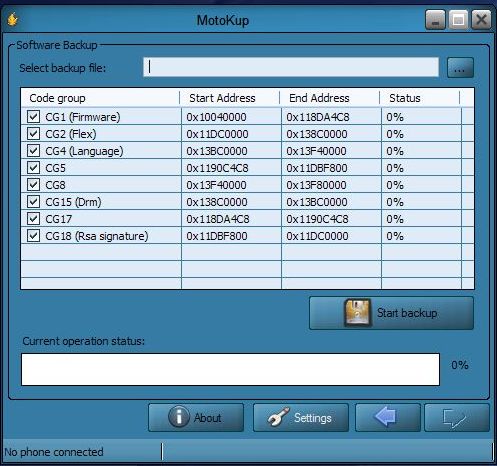
Task: Open Settings with the wrench icon
Action: pos(301,417)
